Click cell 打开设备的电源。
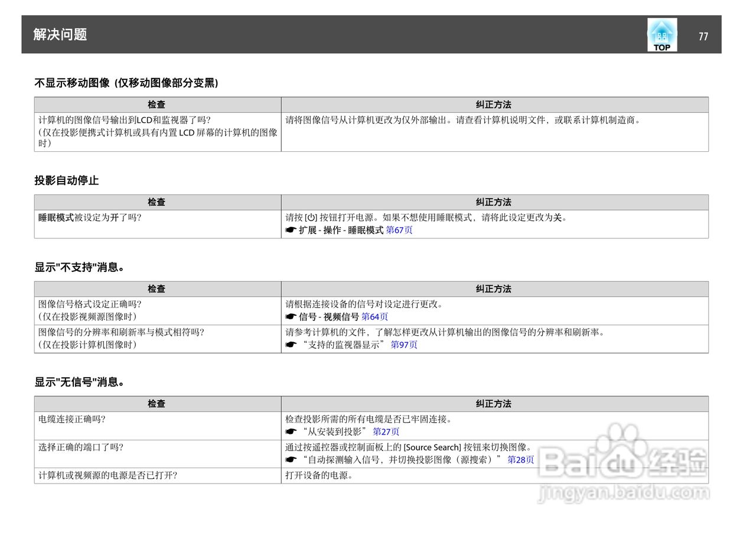Viewport: 756px width, 535px height. click(x=495, y=475)
